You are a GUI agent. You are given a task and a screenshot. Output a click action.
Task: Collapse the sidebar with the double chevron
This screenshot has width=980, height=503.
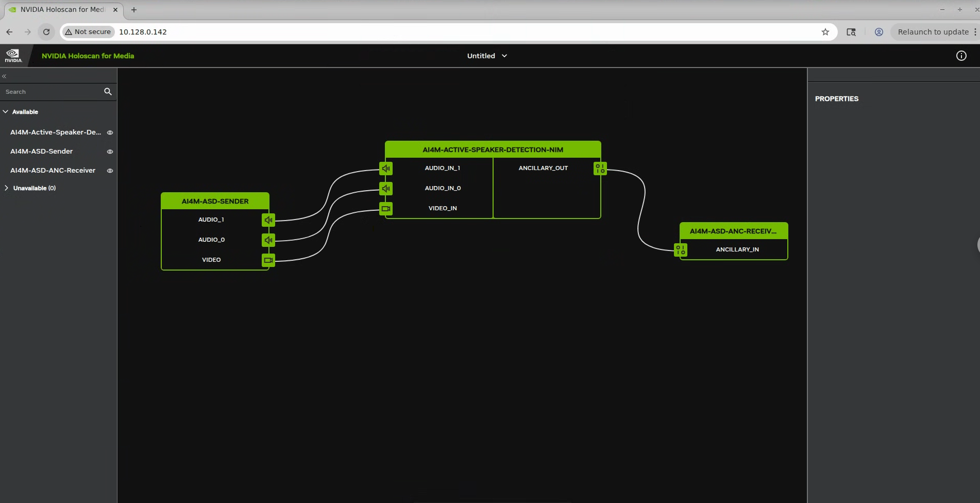(4, 76)
